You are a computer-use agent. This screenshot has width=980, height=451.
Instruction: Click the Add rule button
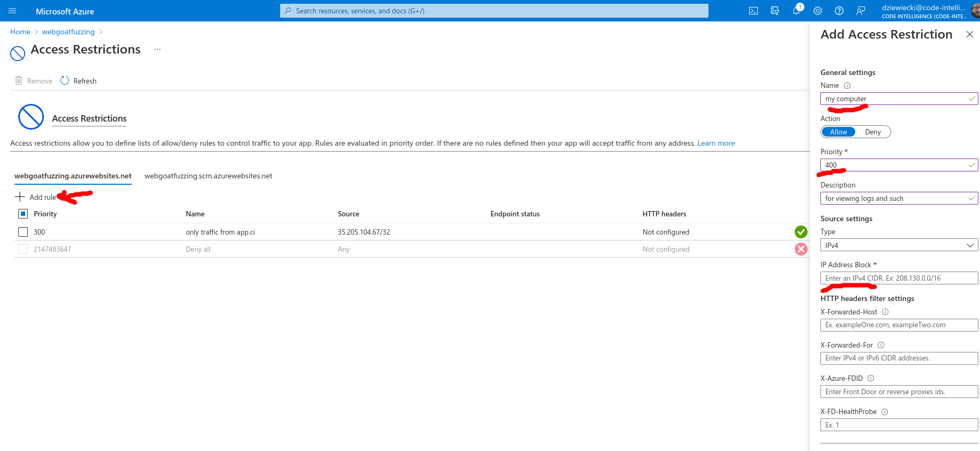pos(35,197)
